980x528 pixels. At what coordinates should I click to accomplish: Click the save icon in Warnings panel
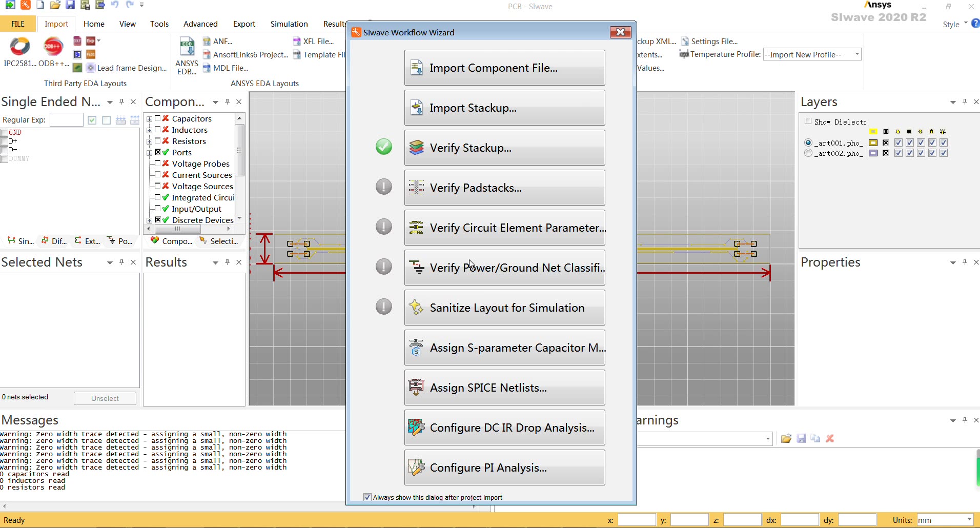click(801, 438)
